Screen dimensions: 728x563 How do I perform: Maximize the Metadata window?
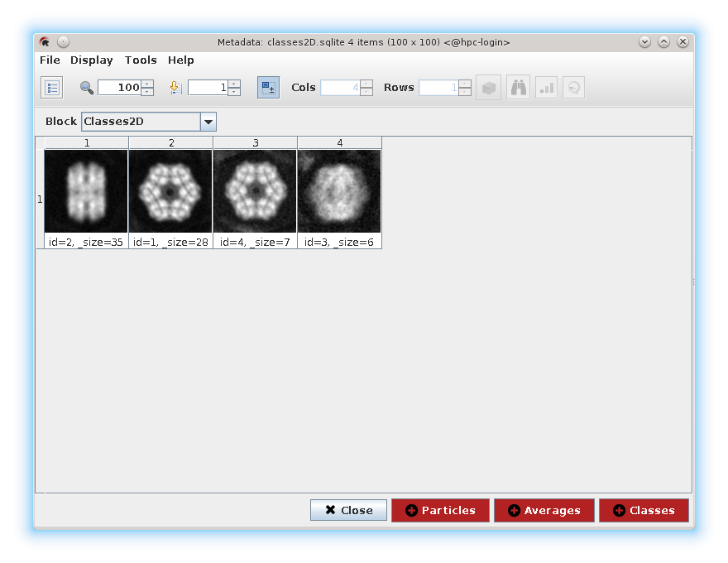[664, 41]
